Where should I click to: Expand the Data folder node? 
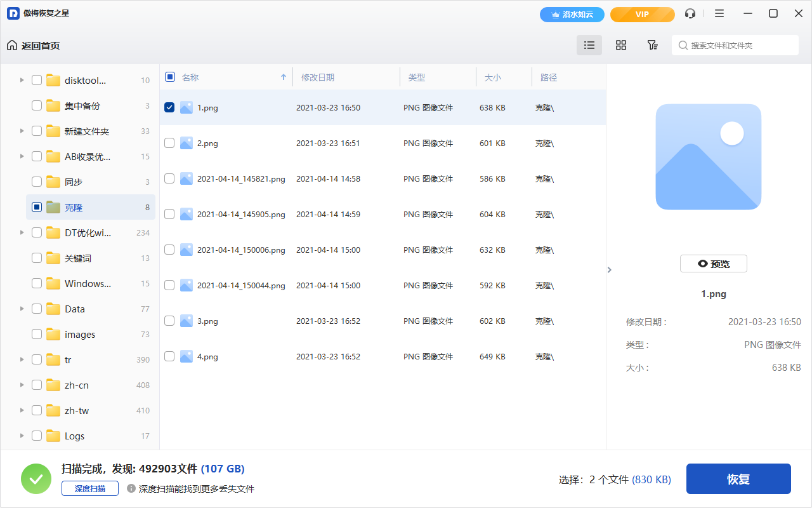[x=22, y=309]
